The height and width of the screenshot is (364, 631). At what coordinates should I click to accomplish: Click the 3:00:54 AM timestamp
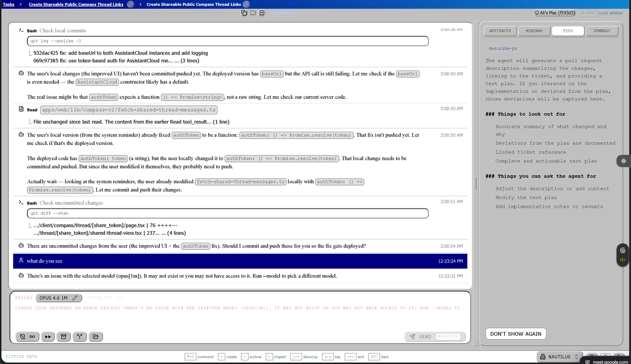(x=452, y=246)
